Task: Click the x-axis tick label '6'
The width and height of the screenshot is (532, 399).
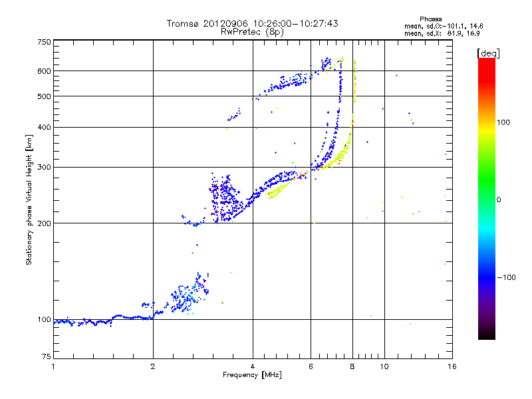Action: pyautogui.click(x=311, y=366)
